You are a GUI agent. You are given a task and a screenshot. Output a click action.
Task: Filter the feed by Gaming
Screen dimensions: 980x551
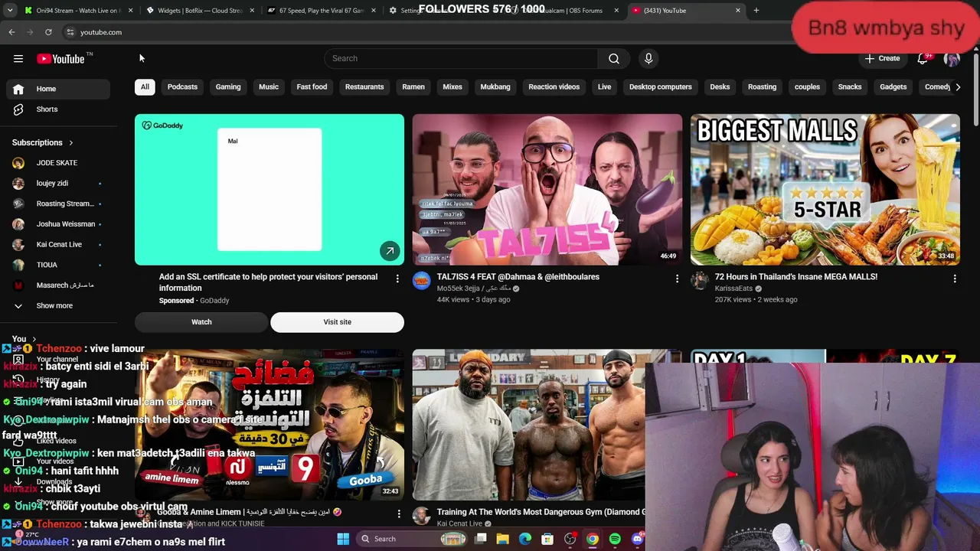pos(228,87)
